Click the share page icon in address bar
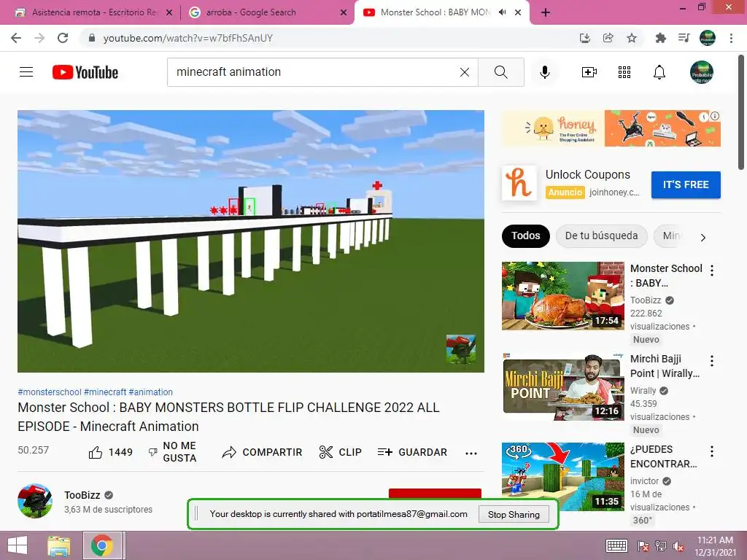This screenshot has width=747, height=560. (x=608, y=38)
